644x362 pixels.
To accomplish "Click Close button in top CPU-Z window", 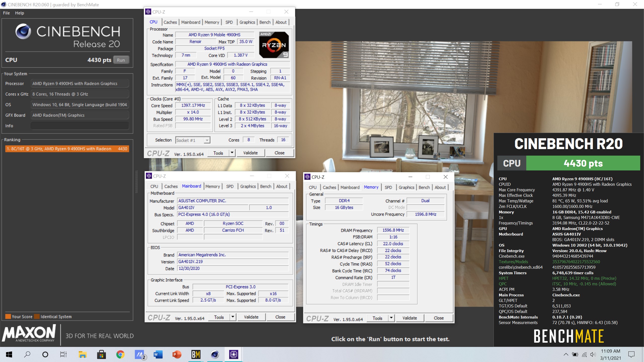I will (279, 153).
